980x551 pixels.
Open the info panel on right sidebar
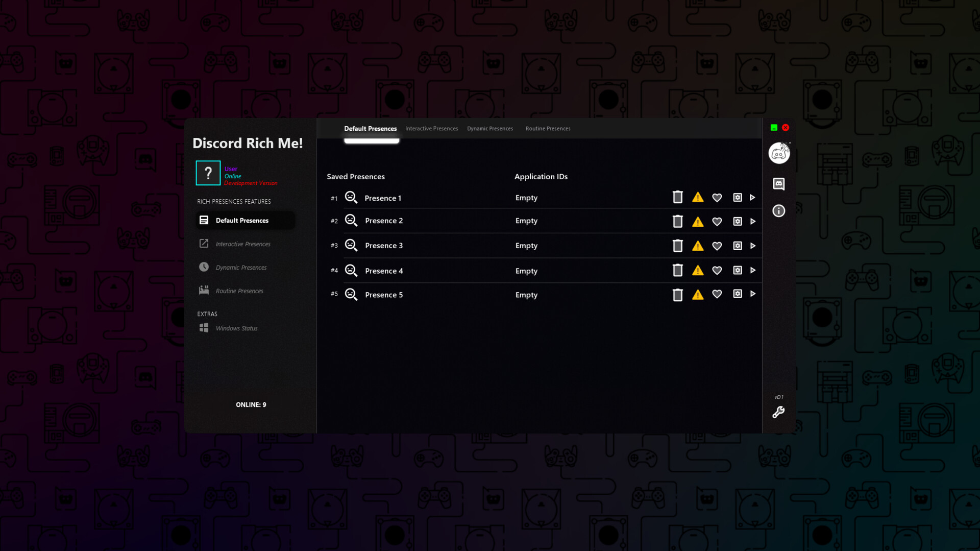[778, 210]
